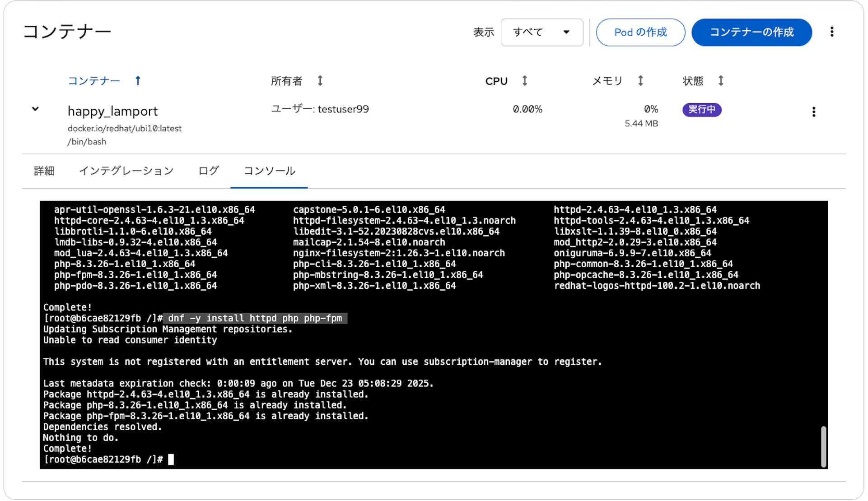The width and height of the screenshot is (868, 501).
Task: Switch to the 詳細 tab
Action: click(44, 171)
